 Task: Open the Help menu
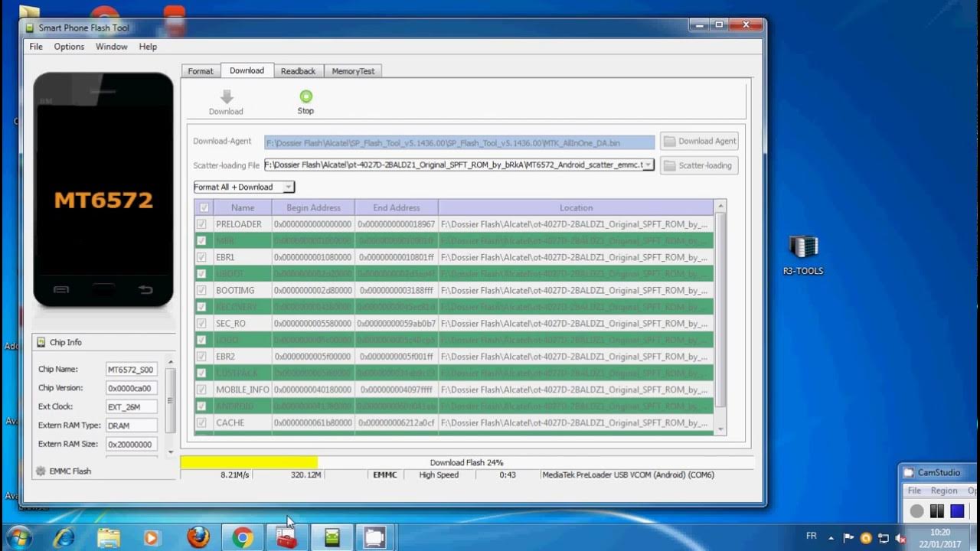coord(148,47)
